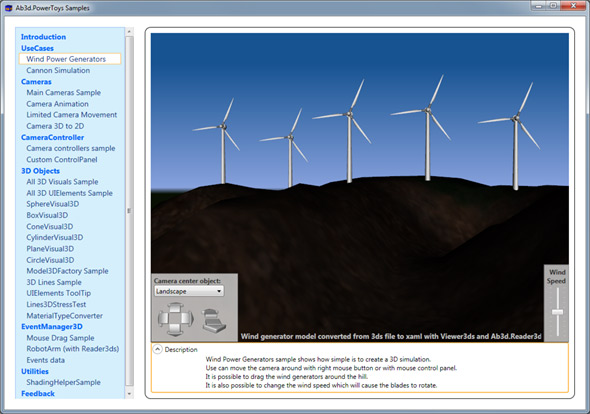Image resolution: width=590 pixels, height=414 pixels.
Task: Select Custom ControlPanel sample
Action: [62, 160]
